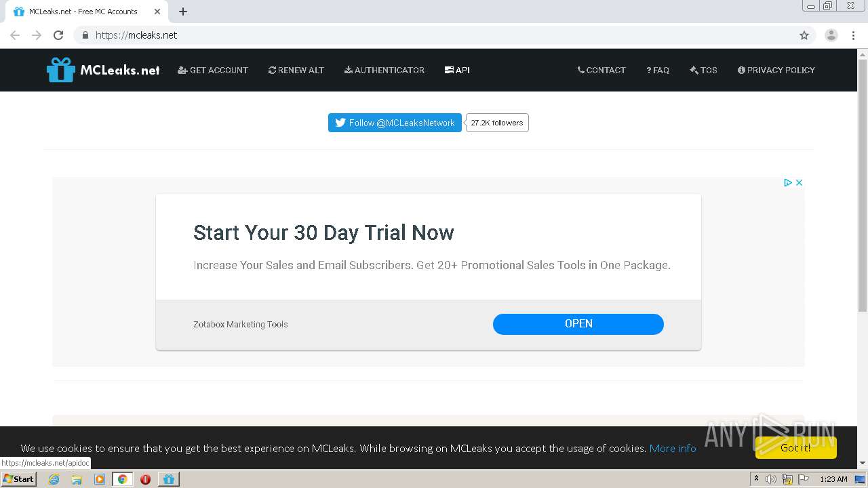The height and width of the screenshot is (488, 868).
Task: Click the address bar URL
Action: (x=136, y=35)
